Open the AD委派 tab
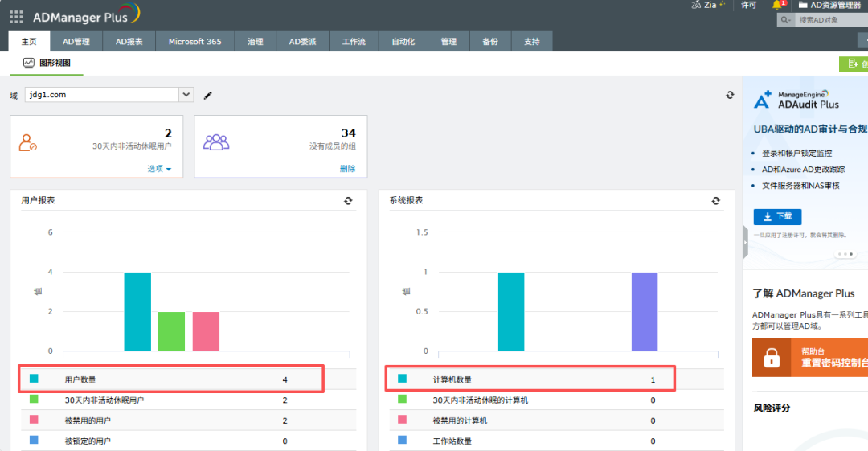This screenshot has width=868, height=451. 302,42
